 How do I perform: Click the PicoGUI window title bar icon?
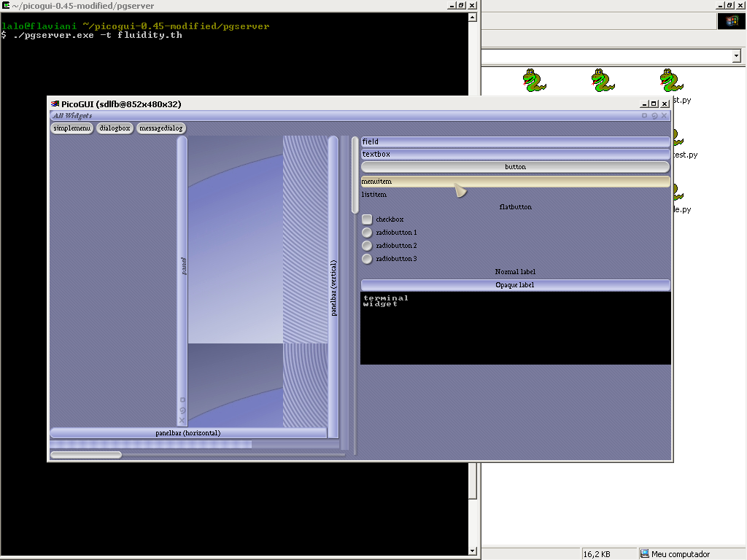point(55,104)
